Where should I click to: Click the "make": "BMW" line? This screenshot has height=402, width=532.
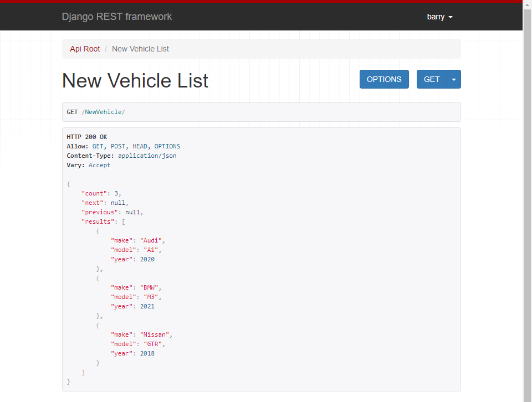coord(136,287)
